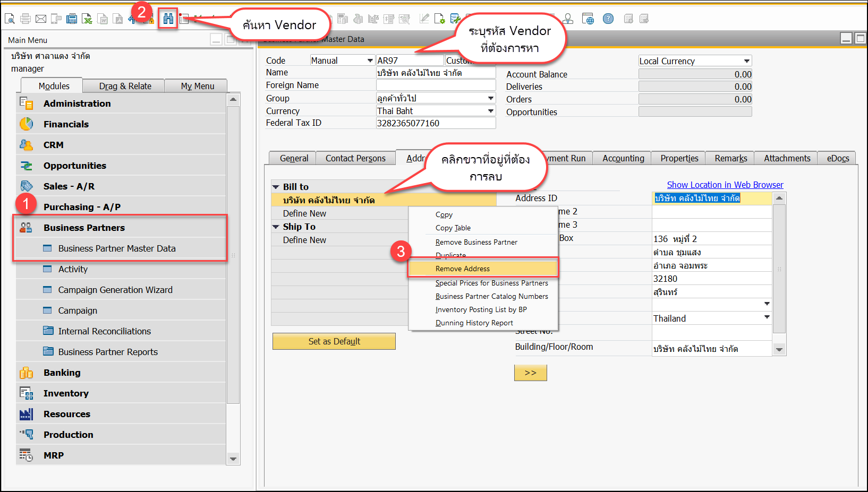Open the Inventory module

[x=121, y=393]
